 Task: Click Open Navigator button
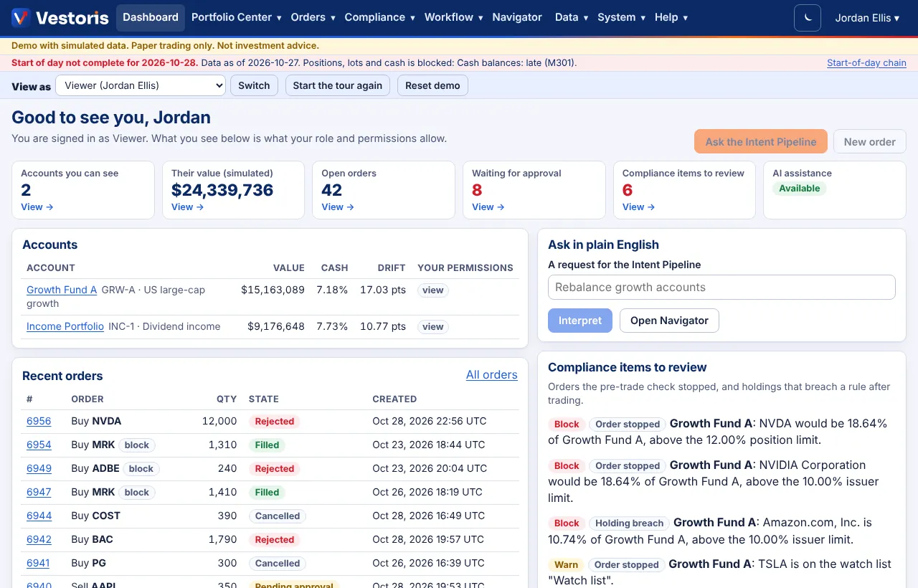(669, 321)
